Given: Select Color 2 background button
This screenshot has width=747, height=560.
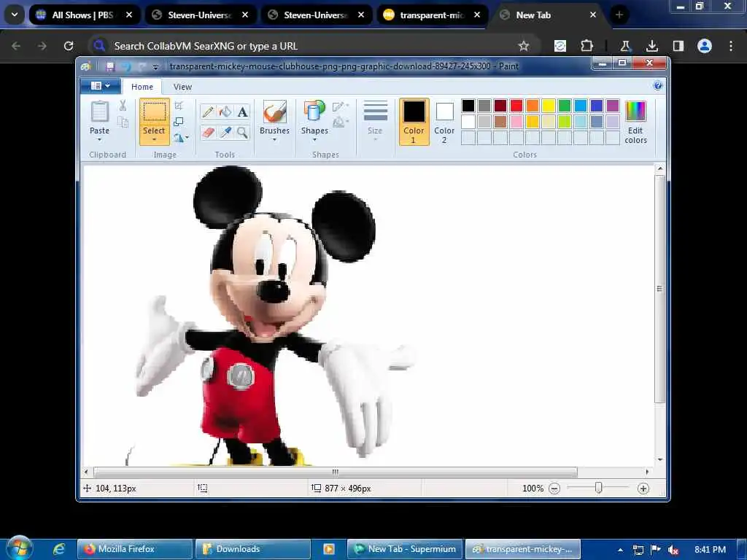Looking at the screenshot, I should (444, 122).
